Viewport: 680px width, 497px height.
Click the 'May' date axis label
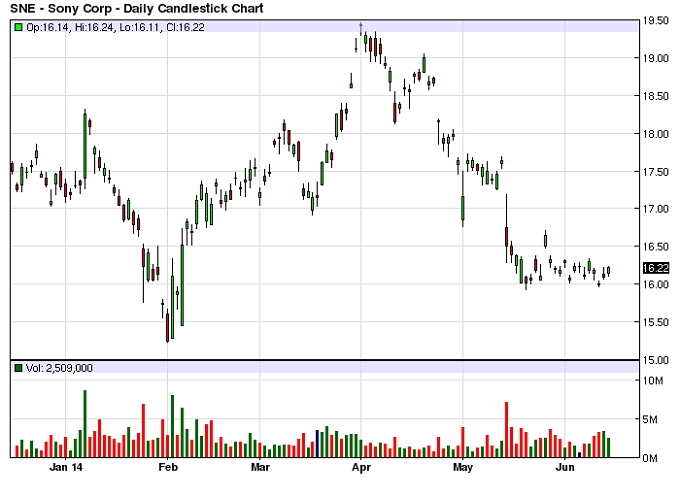coord(463,468)
